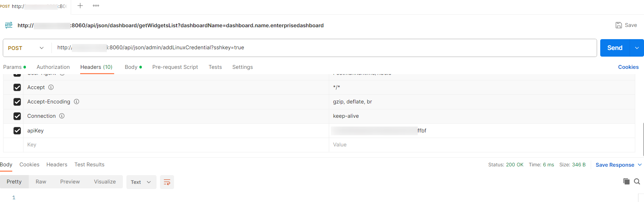This screenshot has height=202, width=644.
Task: Click the three-dots tab options icon
Action: click(96, 6)
